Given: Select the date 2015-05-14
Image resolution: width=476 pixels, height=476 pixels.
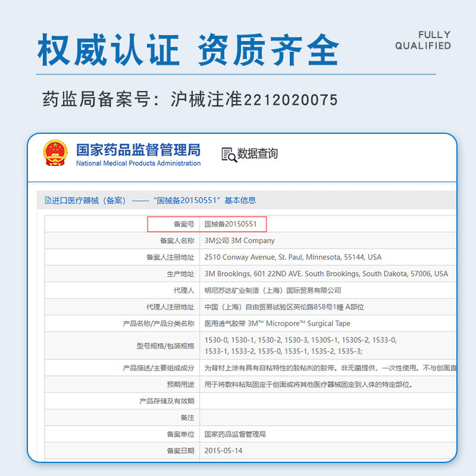Looking at the screenshot, I should coord(224,451).
